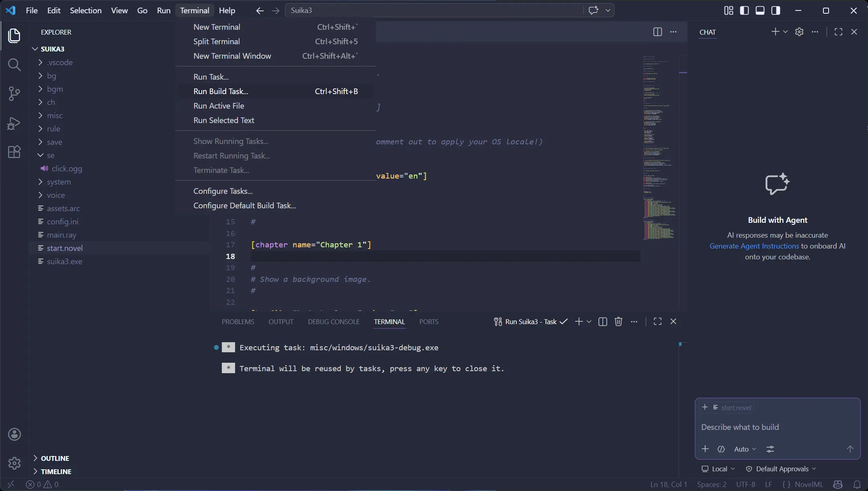Screen dimensions: 868x491
Task: Open the Source Control view
Action: click(15, 93)
